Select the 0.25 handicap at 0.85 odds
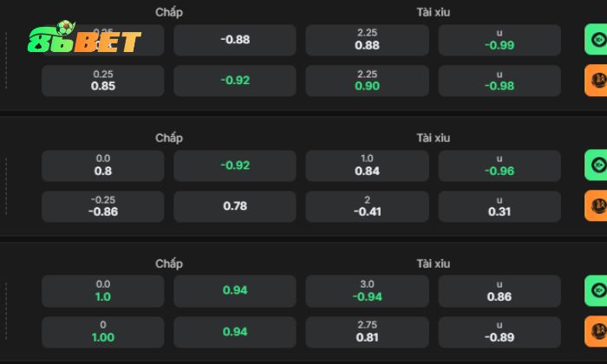This screenshot has height=364, width=607. (x=103, y=81)
